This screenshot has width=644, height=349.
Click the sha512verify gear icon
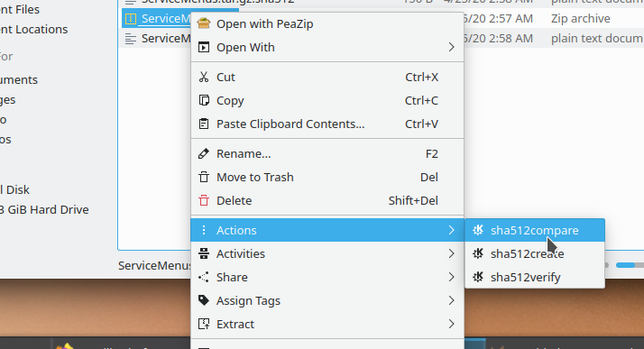tap(478, 277)
